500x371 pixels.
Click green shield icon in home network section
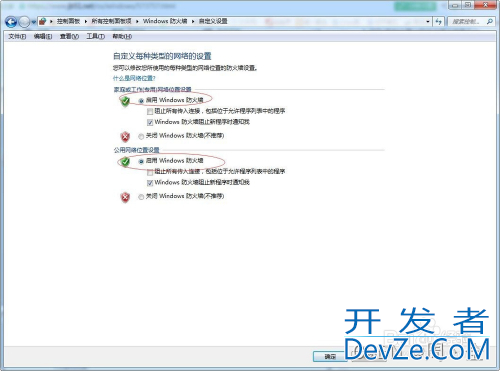[x=125, y=101]
